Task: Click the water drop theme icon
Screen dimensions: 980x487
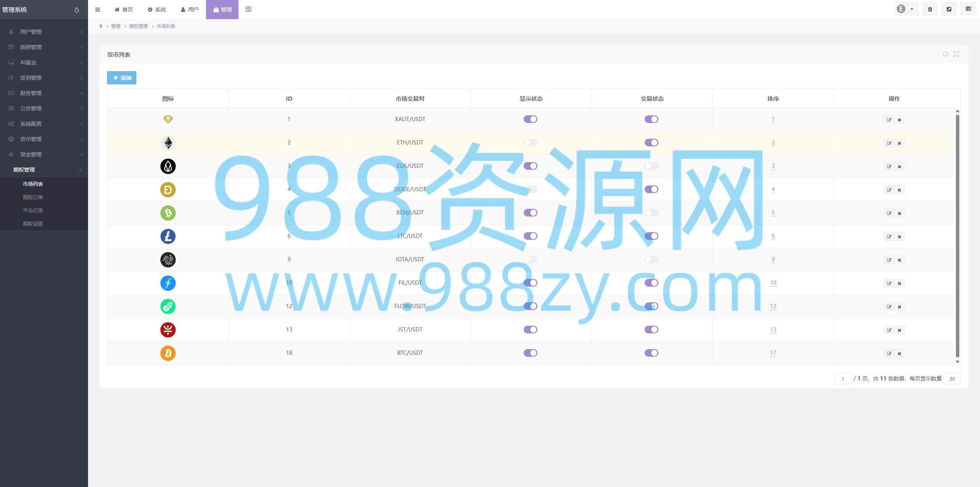Action: [77, 10]
